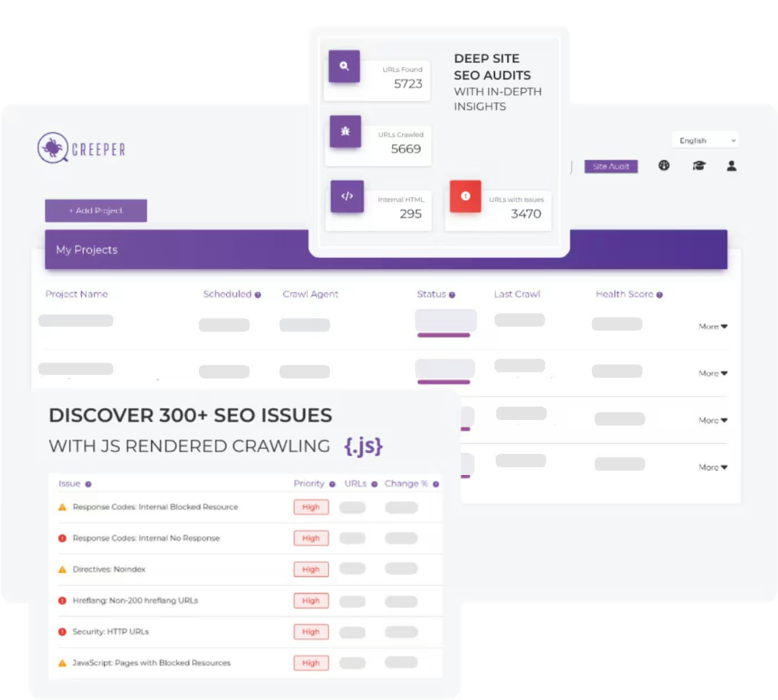Image resolution: width=778 pixels, height=700 pixels.
Task: Click the URLs Found magnifier icon
Action: (x=345, y=66)
